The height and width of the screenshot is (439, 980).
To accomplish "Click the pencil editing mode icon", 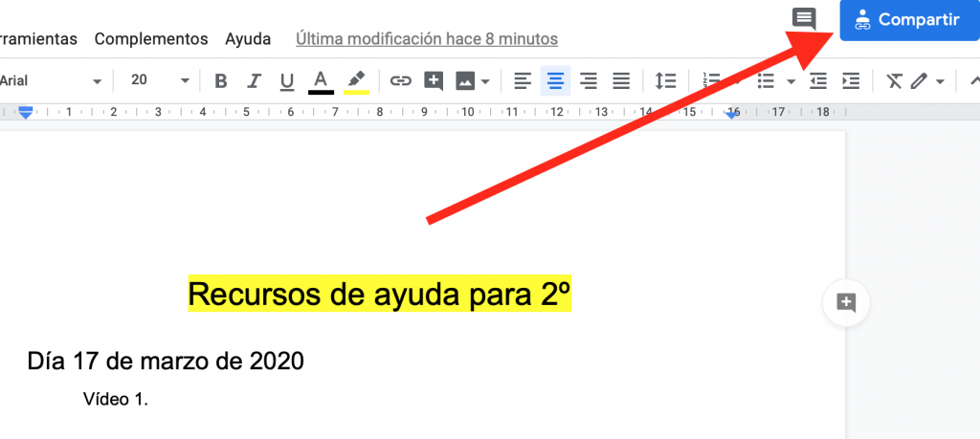I will (x=919, y=80).
